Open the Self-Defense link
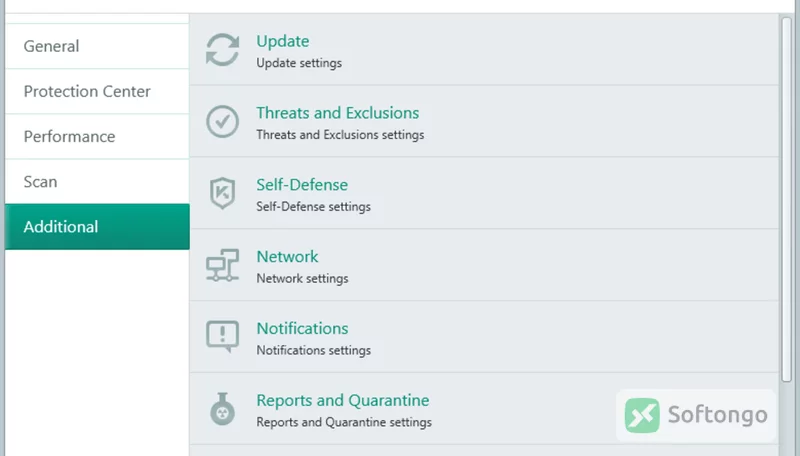Viewport: 800px width, 456px height. 302,185
